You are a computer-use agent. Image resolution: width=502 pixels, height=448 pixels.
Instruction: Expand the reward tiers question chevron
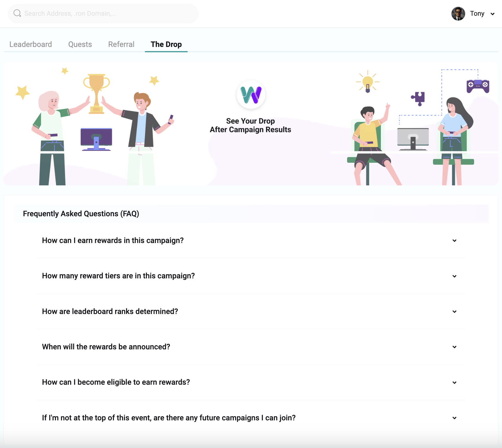click(x=454, y=276)
